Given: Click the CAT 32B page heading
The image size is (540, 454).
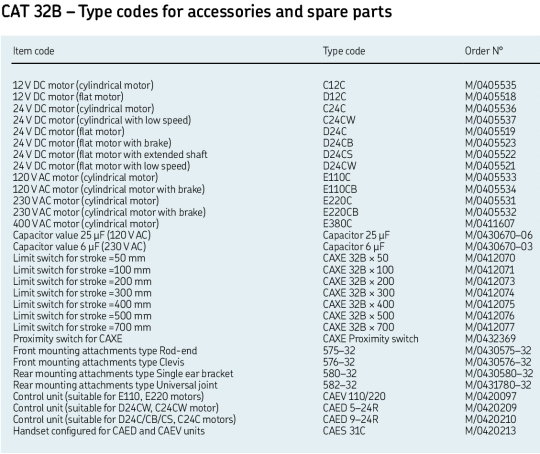Looking at the screenshot, I should click(196, 12).
